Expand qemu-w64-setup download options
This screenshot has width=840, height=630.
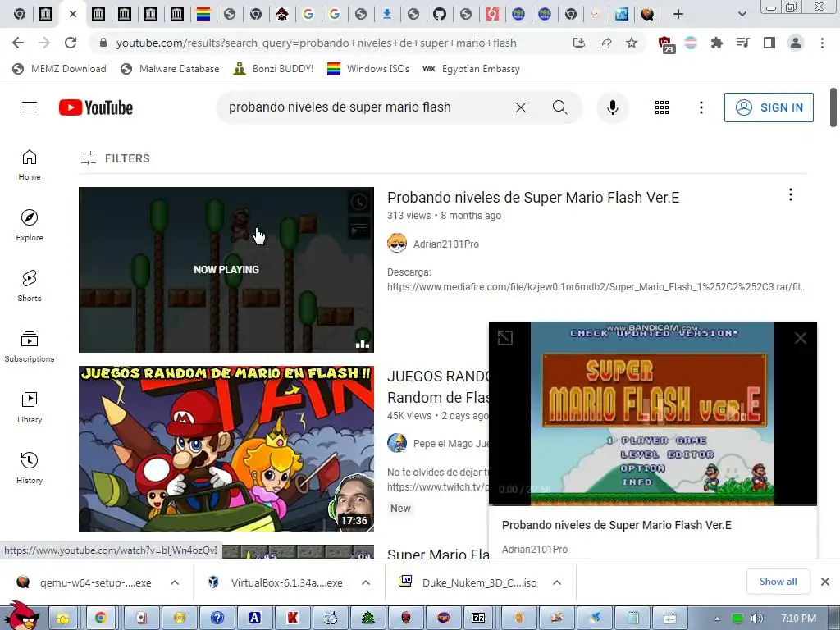pos(174,582)
